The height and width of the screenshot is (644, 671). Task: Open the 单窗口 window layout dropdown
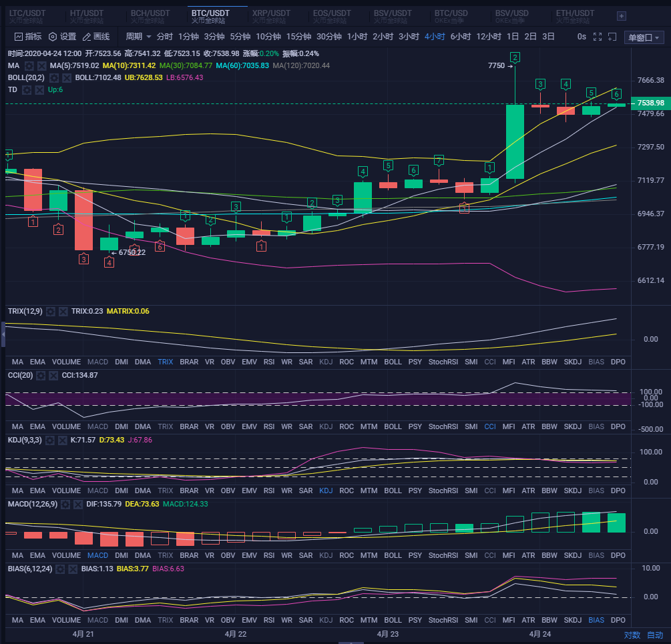click(x=644, y=37)
